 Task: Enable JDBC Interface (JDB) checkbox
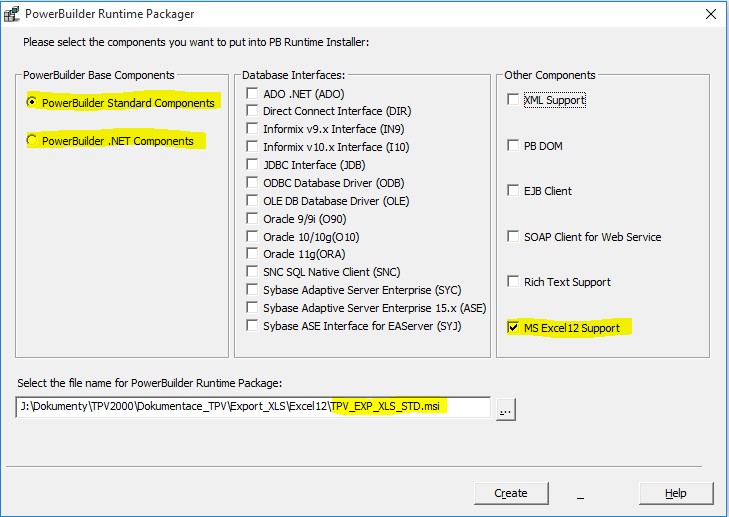click(x=253, y=165)
